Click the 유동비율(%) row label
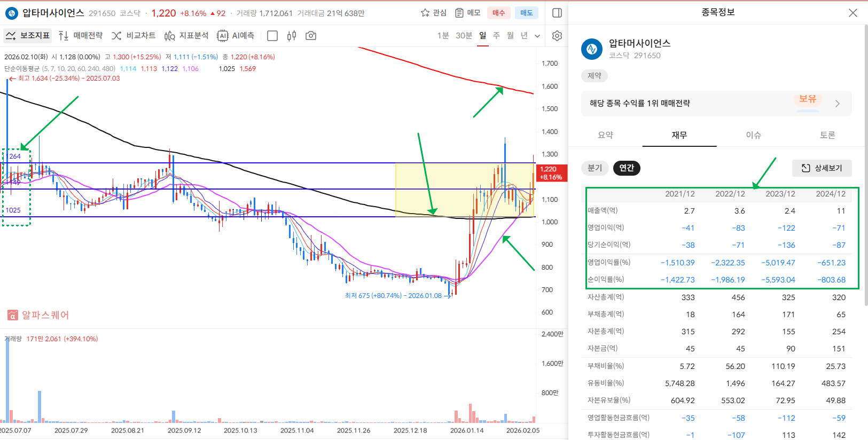868x440 pixels. pos(606,383)
